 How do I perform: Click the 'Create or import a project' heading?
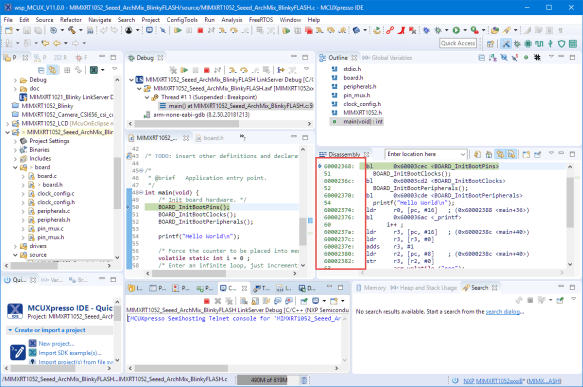[50, 330]
